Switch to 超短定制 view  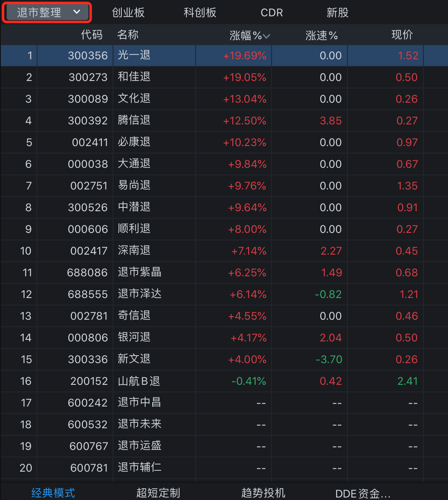tap(158, 493)
